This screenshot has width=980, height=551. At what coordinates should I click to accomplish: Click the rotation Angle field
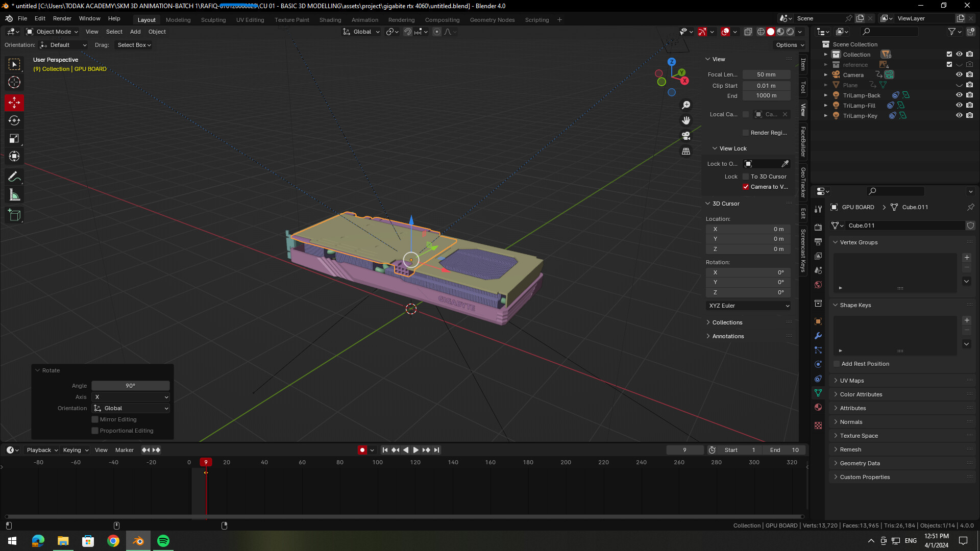(x=131, y=386)
